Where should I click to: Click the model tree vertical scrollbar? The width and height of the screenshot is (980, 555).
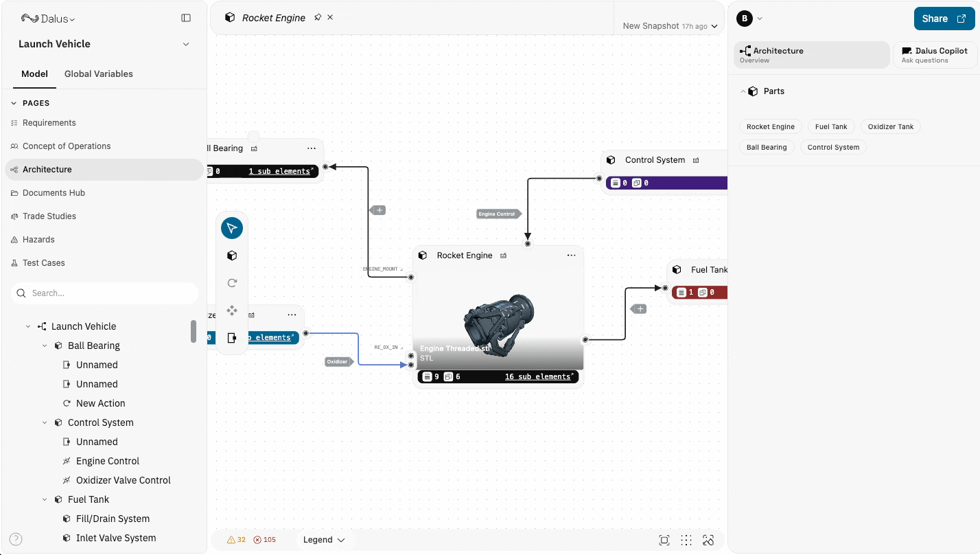194,331
